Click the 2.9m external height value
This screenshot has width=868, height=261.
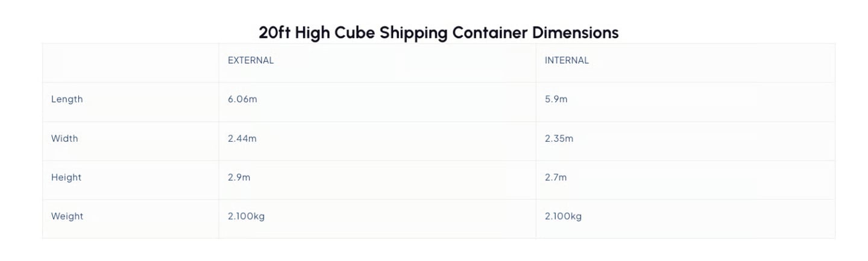(239, 177)
